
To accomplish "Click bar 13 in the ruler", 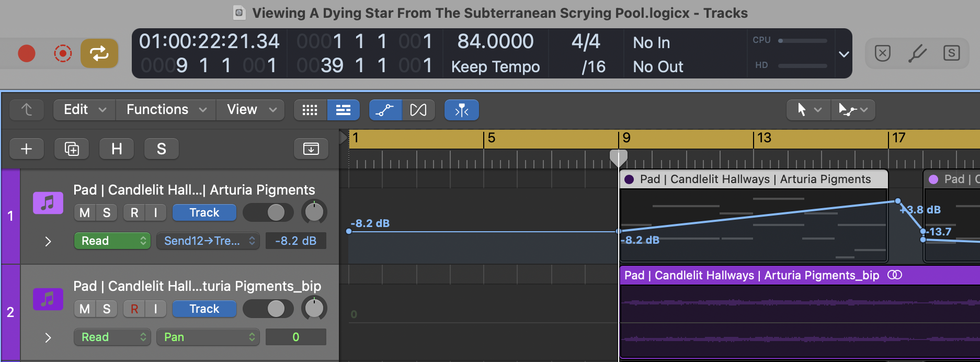I will tap(764, 138).
